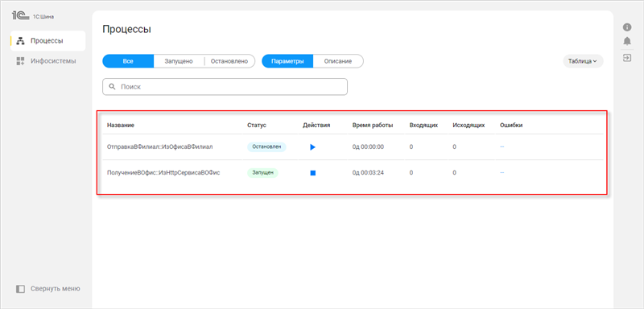Switch to the Описание tab
The image size is (644, 309).
coord(338,61)
